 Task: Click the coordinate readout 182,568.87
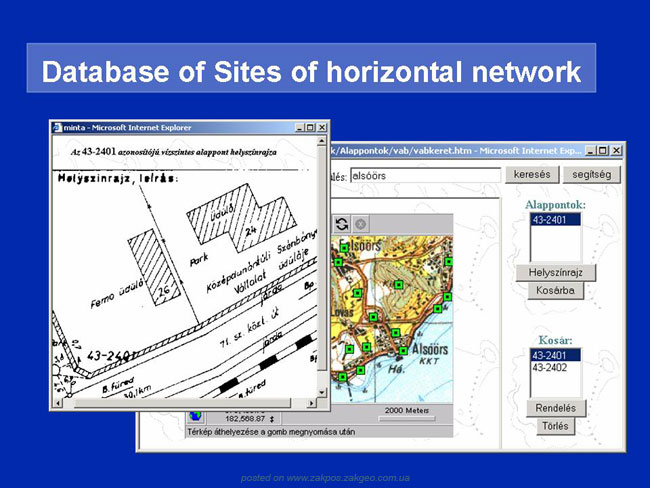pos(245,419)
